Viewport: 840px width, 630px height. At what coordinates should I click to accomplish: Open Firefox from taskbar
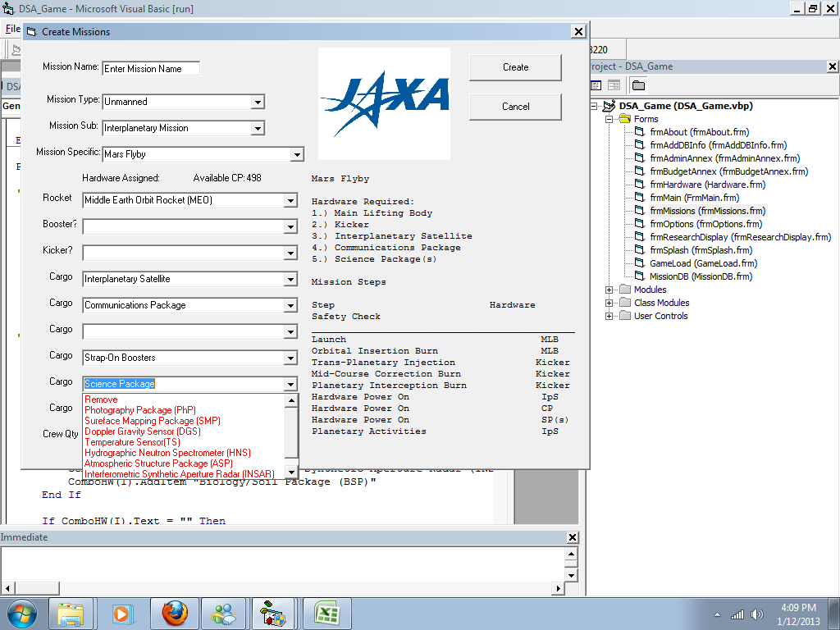(x=175, y=614)
